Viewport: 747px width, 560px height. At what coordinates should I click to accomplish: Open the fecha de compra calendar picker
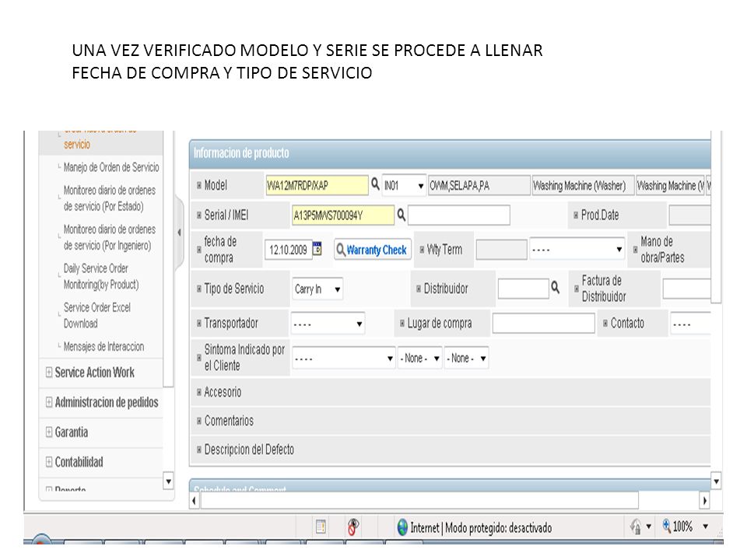tap(317, 249)
